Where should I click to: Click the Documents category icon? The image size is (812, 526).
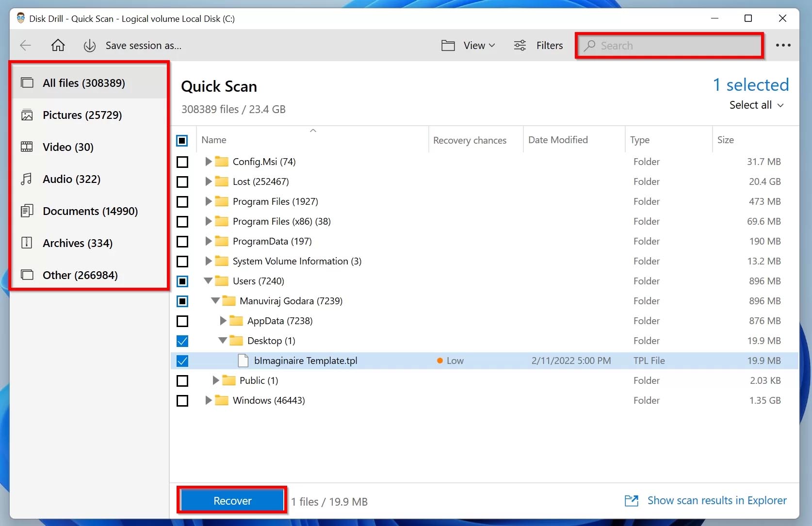click(x=27, y=211)
